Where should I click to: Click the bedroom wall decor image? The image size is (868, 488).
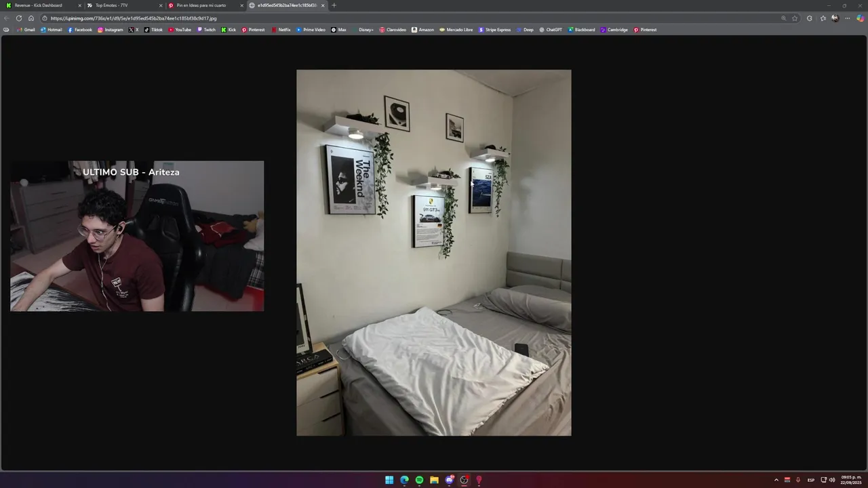[433, 252]
